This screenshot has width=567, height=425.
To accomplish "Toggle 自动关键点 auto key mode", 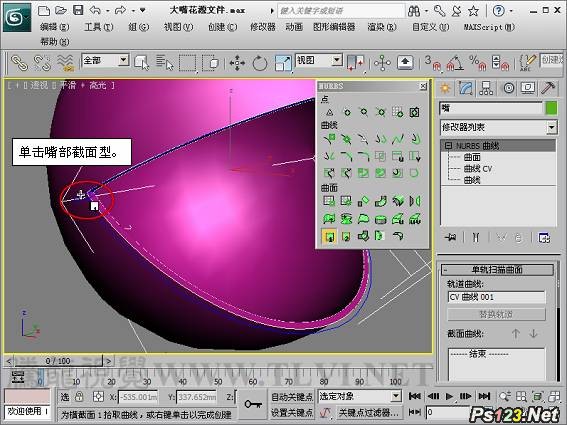I will (x=292, y=397).
